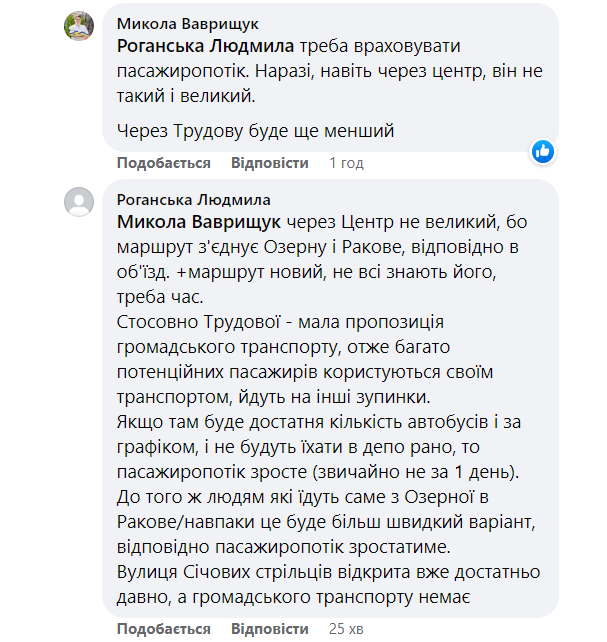
Task: Like the comment posted 1 год ago
Action: (x=164, y=163)
